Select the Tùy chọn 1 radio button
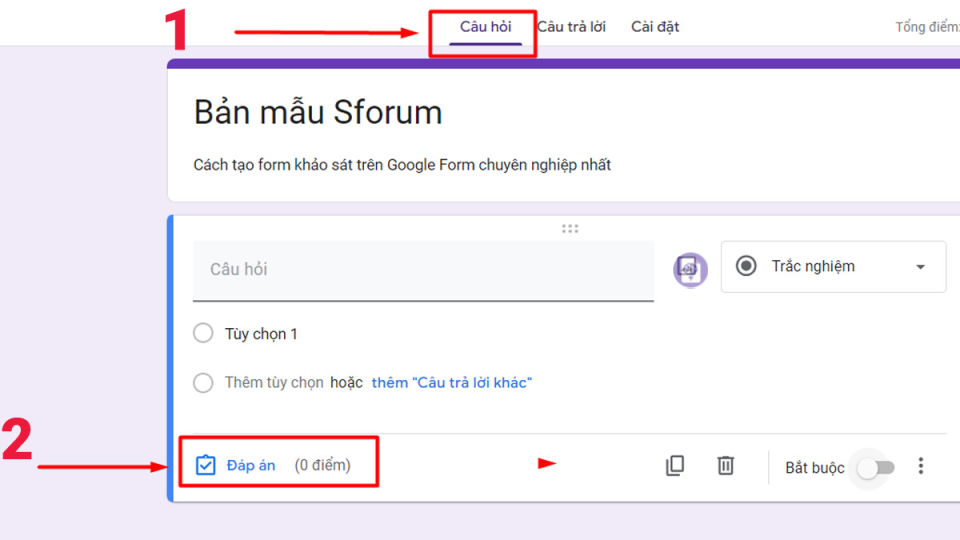Viewport: 960px width, 540px height. click(203, 333)
